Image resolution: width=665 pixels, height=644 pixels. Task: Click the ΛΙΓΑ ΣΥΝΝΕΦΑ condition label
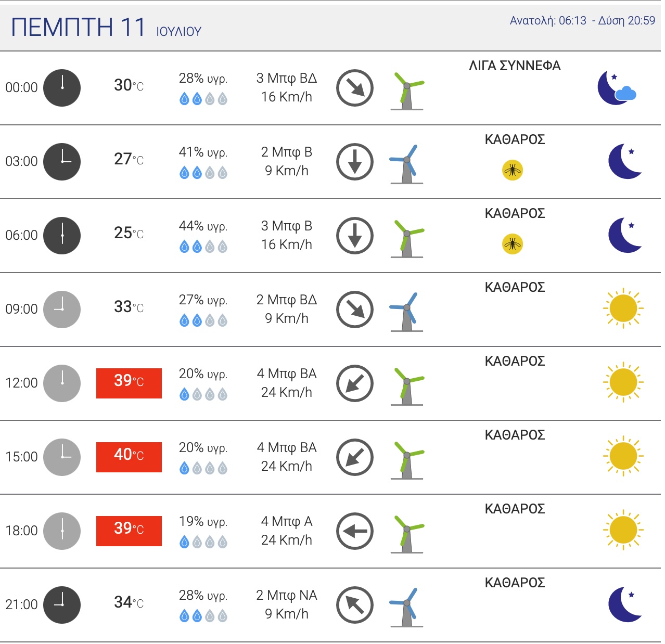pyautogui.click(x=515, y=66)
